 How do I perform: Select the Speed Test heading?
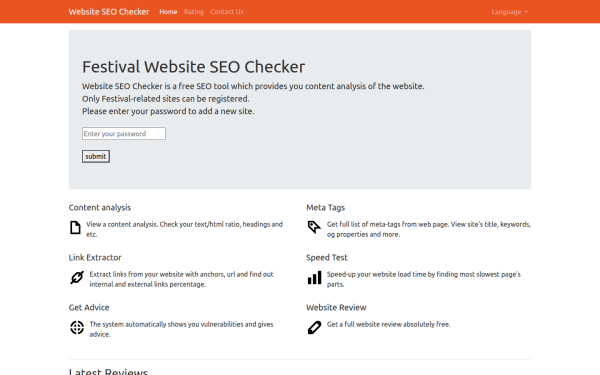[x=326, y=258]
